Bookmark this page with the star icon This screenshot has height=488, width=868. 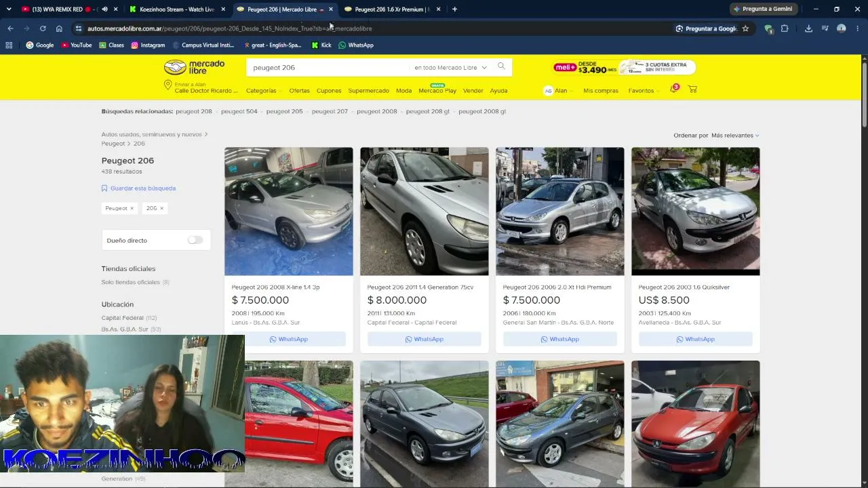tap(745, 28)
